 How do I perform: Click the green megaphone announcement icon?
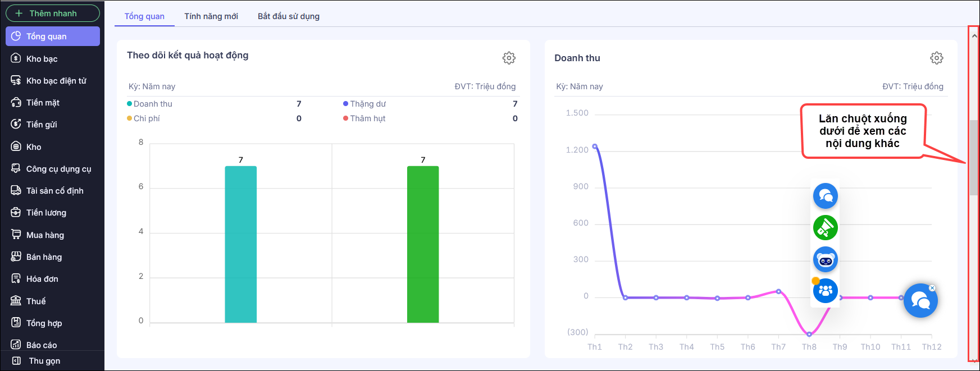point(825,228)
